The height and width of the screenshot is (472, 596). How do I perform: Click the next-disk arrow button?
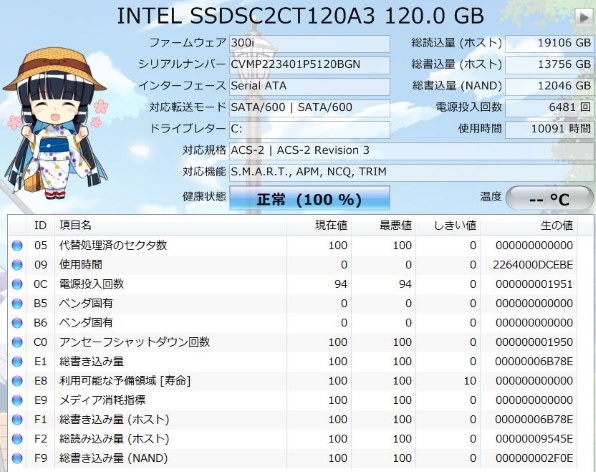pos(583,17)
